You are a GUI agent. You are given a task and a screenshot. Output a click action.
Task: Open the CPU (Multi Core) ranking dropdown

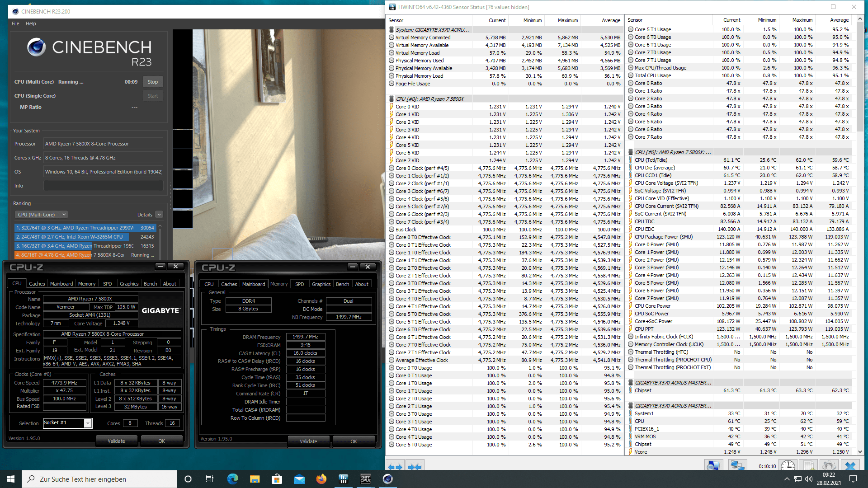pos(42,215)
